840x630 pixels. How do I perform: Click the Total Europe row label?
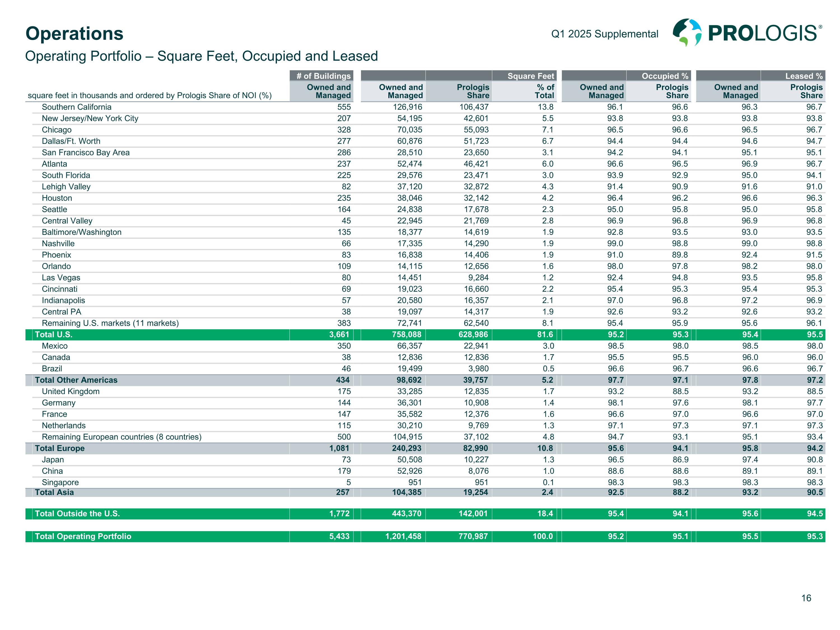click(60, 449)
